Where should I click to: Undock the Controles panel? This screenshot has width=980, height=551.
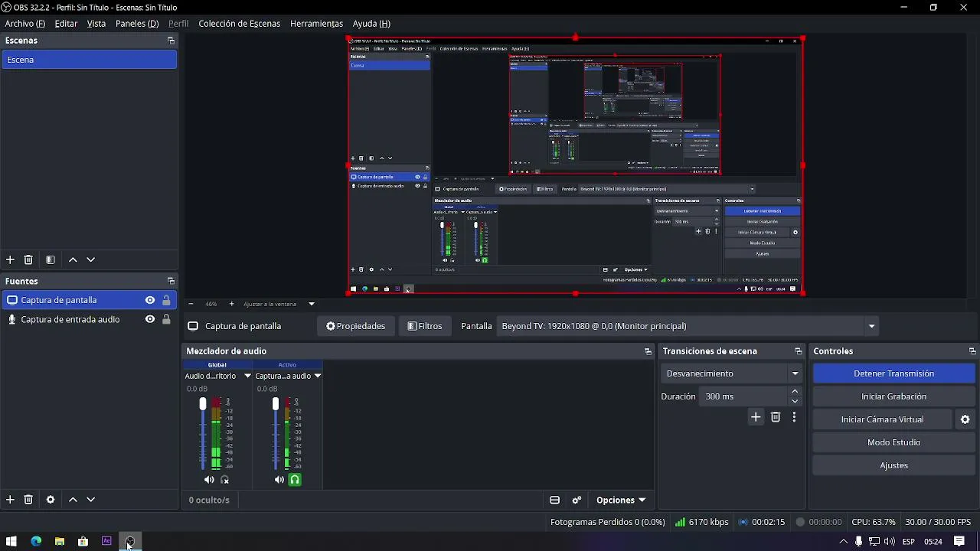coord(972,351)
